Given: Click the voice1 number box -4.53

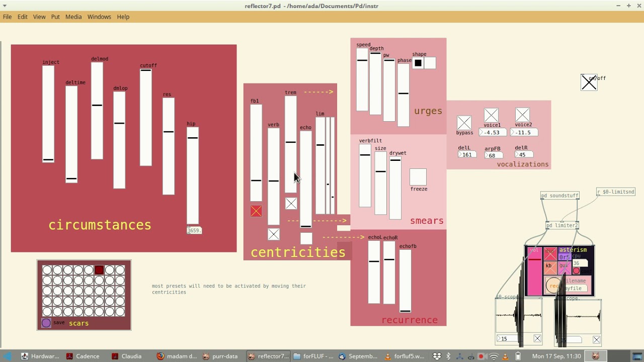Looking at the screenshot, I should pyautogui.click(x=493, y=133).
